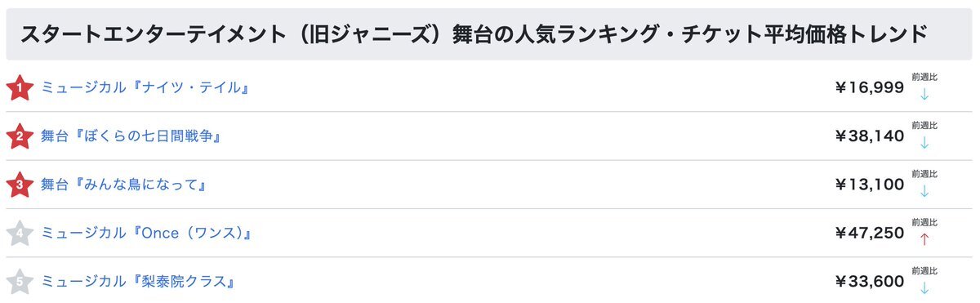Click down arrow beside ¥16,999 price

pyautogui.click(x=924, y=93)
